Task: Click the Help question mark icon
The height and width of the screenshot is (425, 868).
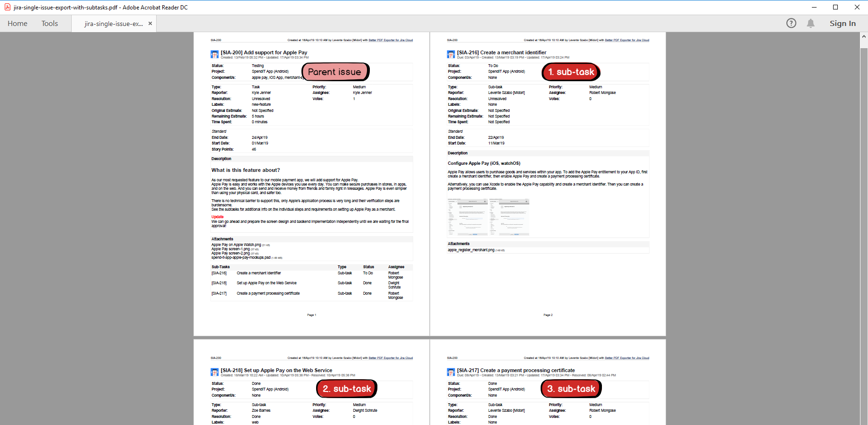Action: (x=791, y=23)
